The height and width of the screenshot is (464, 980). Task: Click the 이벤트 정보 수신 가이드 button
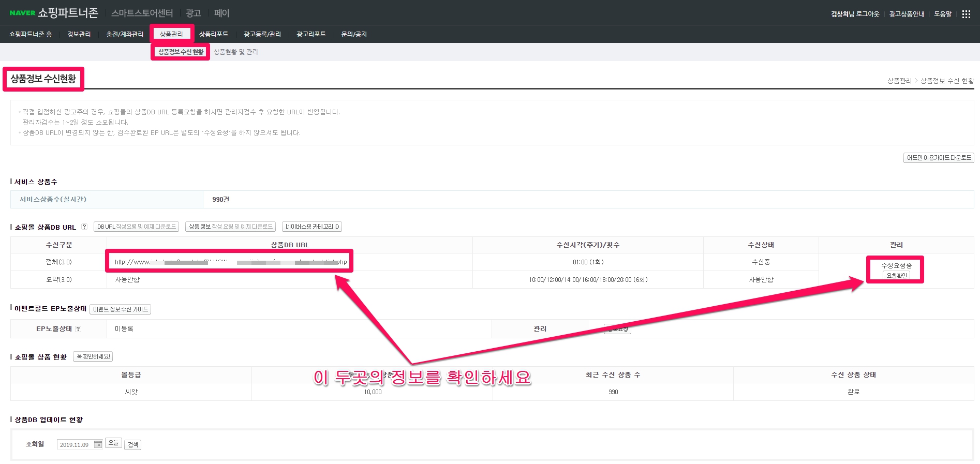click(121, 309)
